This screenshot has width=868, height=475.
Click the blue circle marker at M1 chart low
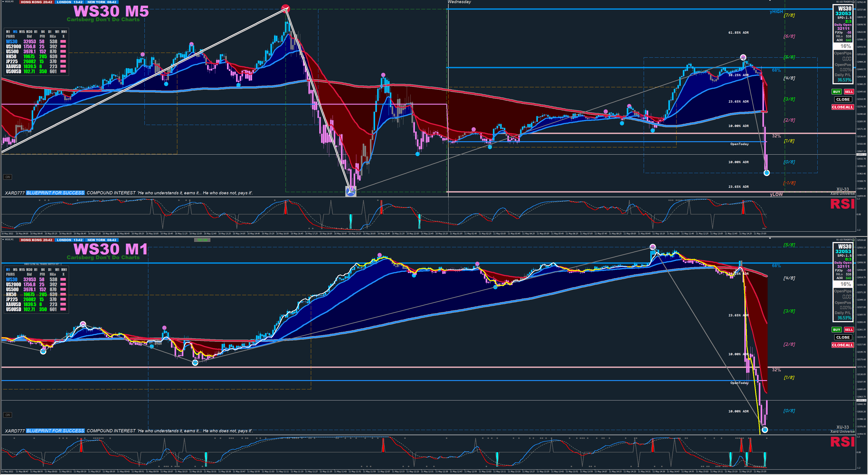click(x=764, y=430)
